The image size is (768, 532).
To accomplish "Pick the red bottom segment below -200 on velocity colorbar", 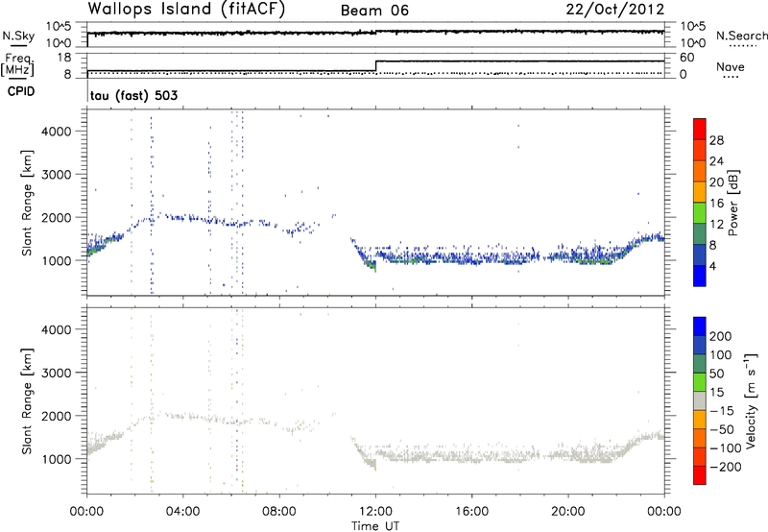I will click(700, 475).
